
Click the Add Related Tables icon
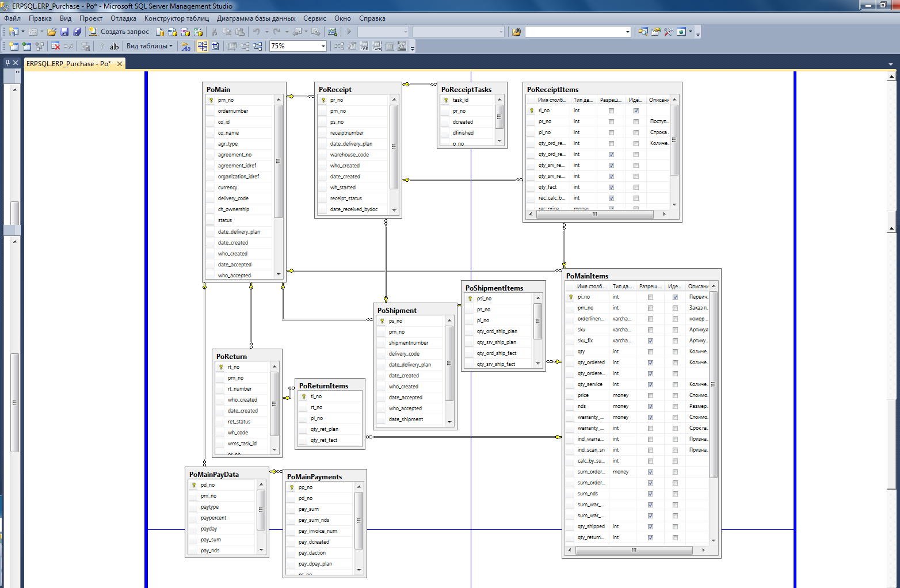point(39,46)
